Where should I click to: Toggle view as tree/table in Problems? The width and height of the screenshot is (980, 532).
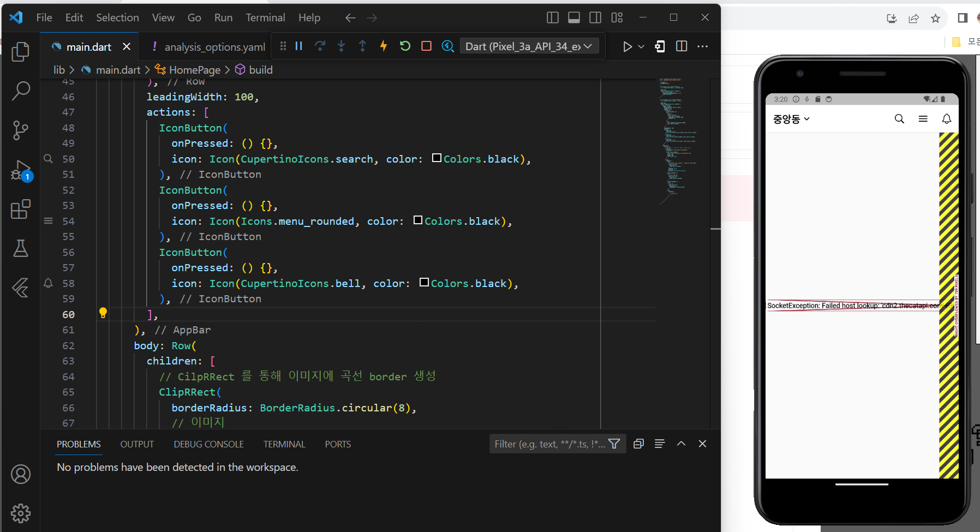(x=660, y=444)
